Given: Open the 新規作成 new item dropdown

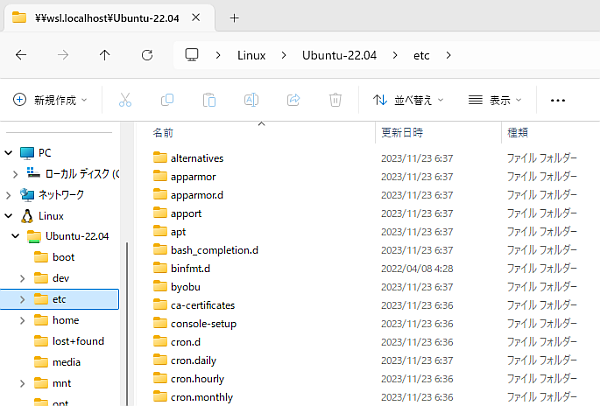Looking at the screenshot, I should (50, 100).
